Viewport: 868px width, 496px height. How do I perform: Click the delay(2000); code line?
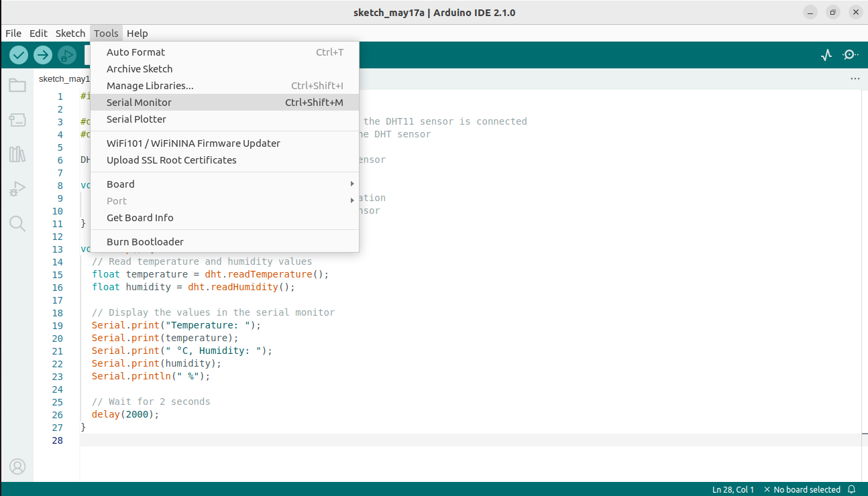(x=125, y=414)
